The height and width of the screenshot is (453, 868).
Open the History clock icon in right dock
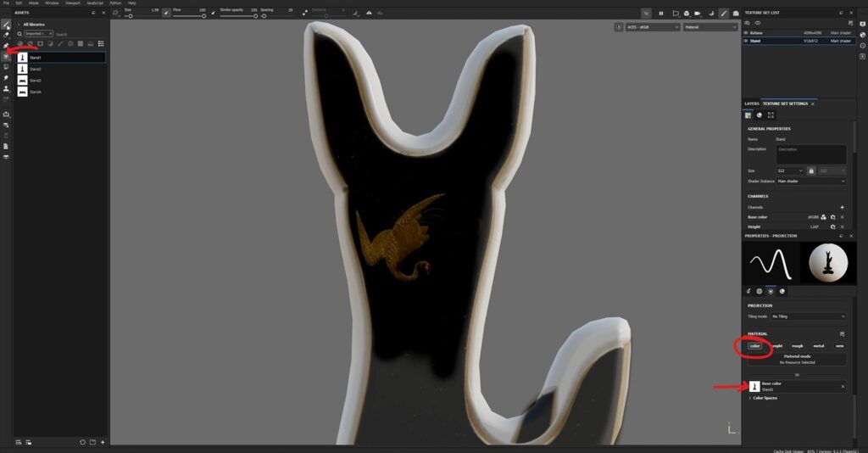[862, 46]
